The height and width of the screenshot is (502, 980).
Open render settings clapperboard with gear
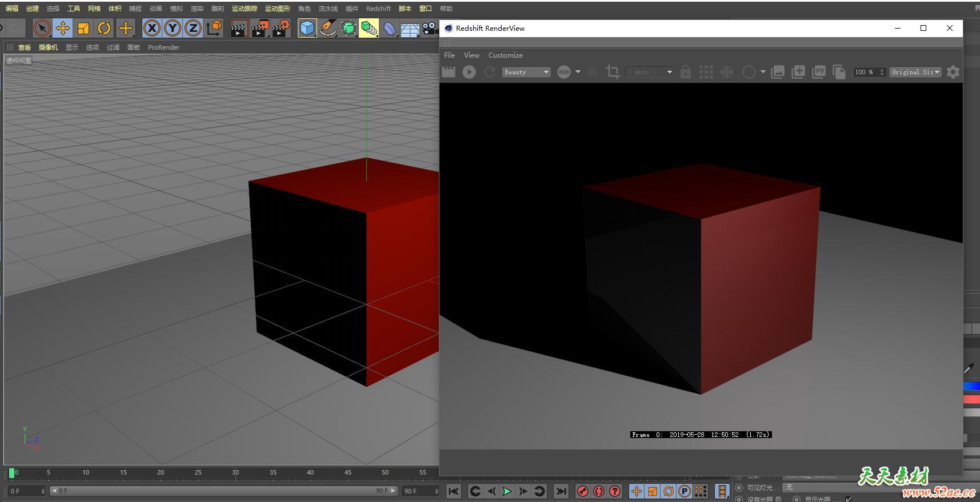click(x=281, y=28)
